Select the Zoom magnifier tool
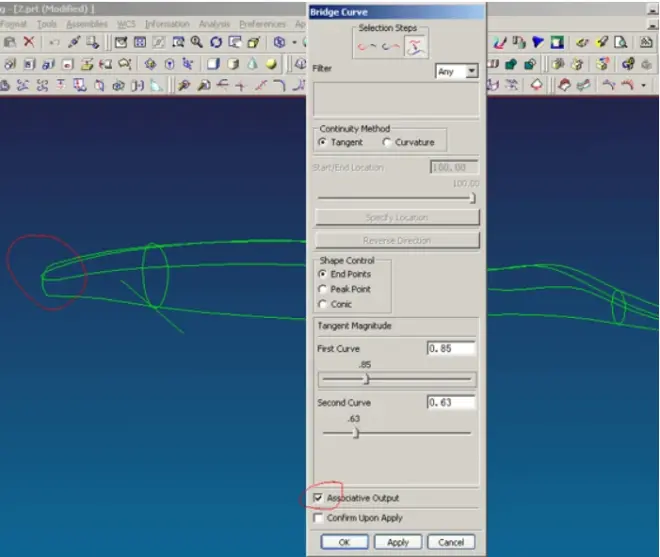660x557 pixels. (x=196, y=42)
